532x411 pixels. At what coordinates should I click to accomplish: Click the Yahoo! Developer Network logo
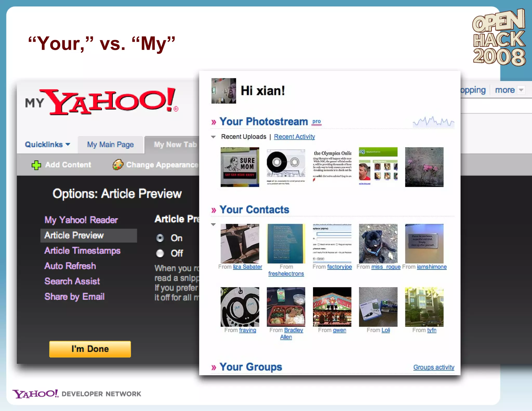tap(77, 394)
